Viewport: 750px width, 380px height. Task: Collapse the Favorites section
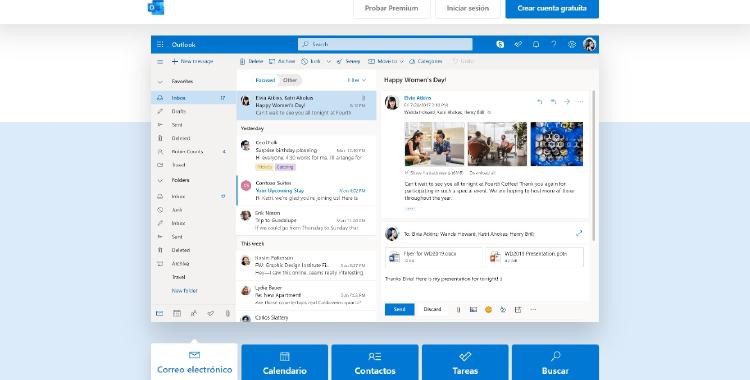tap(160, 82)
